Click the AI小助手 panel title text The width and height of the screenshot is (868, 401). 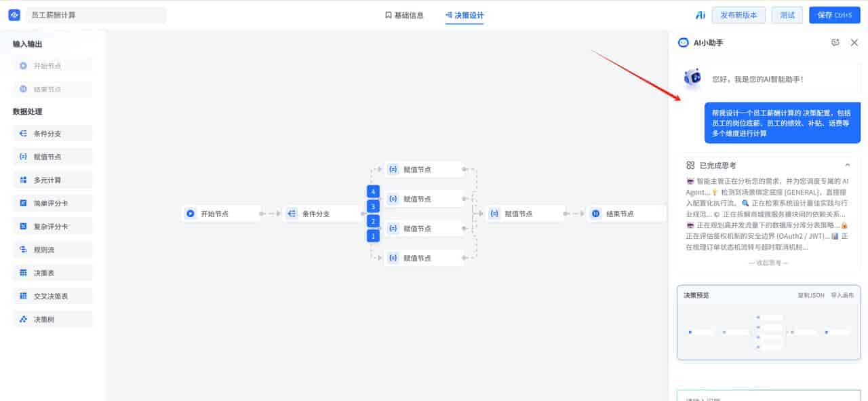pos(707,43)
